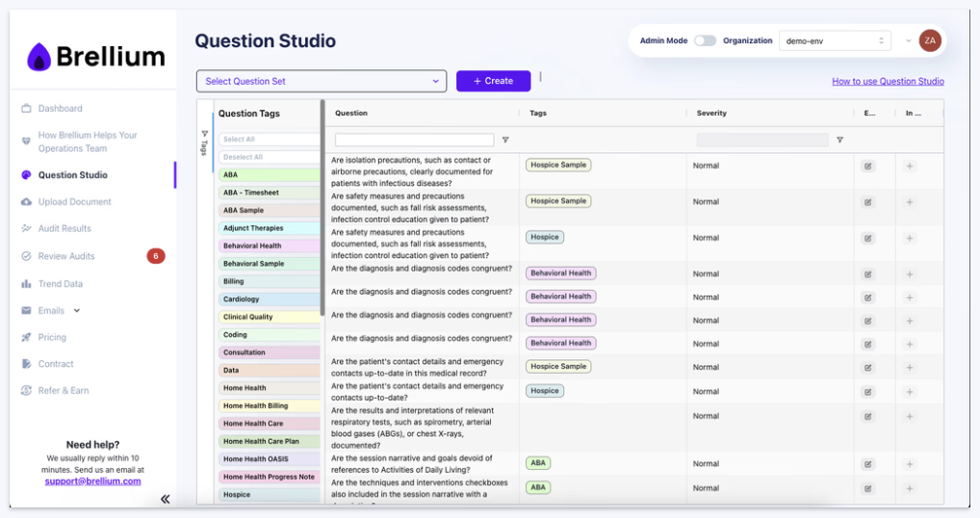Screen dimensions: 980x518
Task: Click the Question column filter funnel icon
Action: click(505, 140)
